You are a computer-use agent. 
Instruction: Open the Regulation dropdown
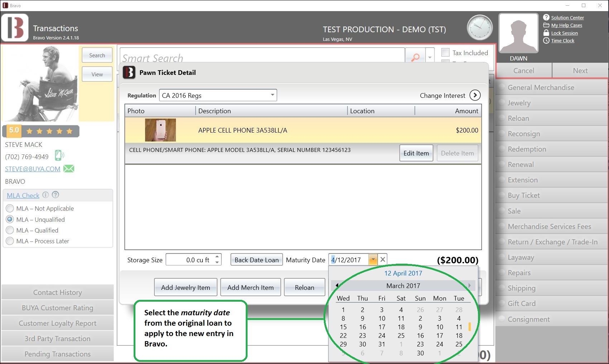[x=272, y=95]
